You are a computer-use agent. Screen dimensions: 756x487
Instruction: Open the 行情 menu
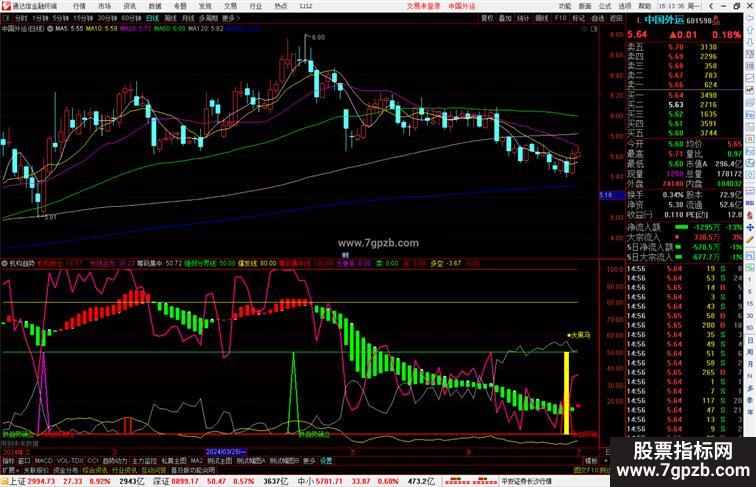pos(80,6)
